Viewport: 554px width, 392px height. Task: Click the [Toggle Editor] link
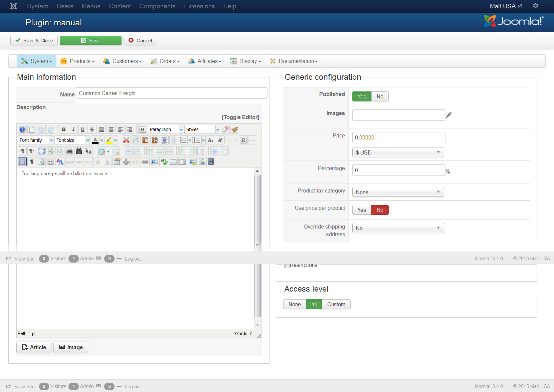[240, 117]
